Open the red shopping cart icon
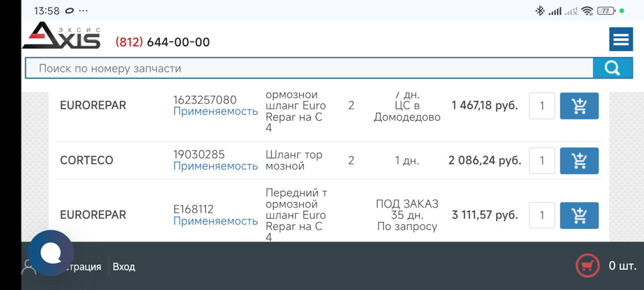Viewport: 644px width, 290px height. [588, 266]
